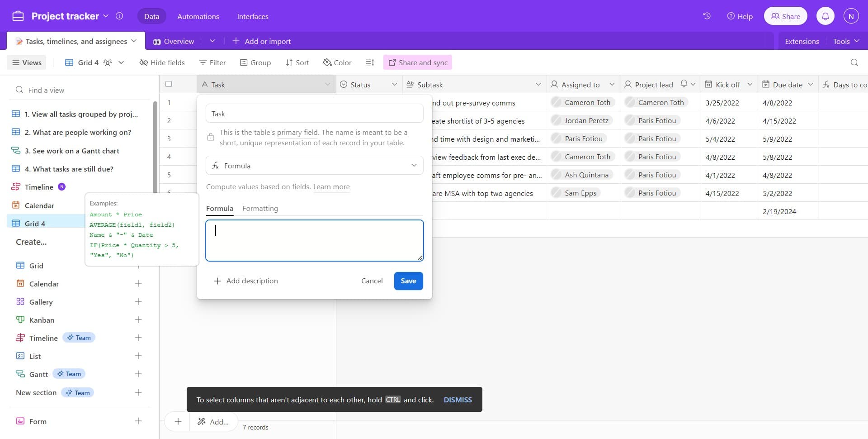Click into the formula text area
This screenshot has height=439, width=868.
[314, 241]
